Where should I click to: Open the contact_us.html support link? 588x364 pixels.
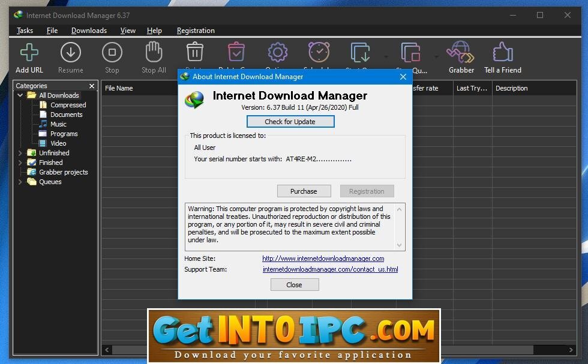pos(331,269)
